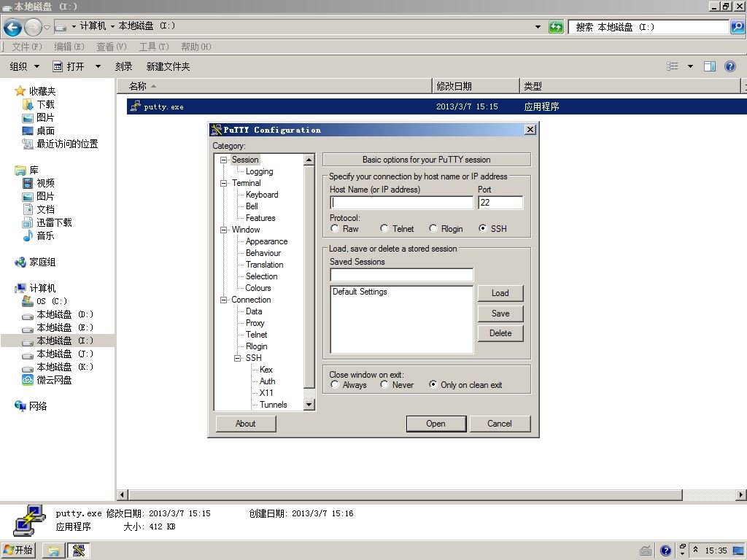Open the 查看(V) menu
The image size is (747, 560).
click(112, 47)
